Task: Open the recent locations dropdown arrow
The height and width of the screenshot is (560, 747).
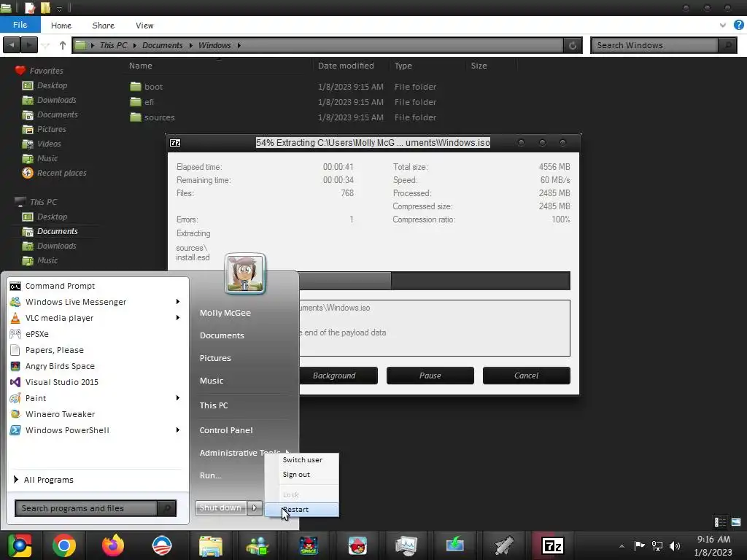Action: [x=46, y=46]
